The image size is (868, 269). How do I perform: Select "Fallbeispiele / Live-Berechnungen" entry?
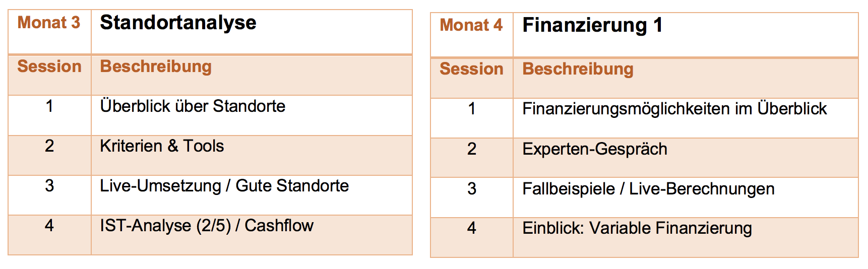coord(648,189)
